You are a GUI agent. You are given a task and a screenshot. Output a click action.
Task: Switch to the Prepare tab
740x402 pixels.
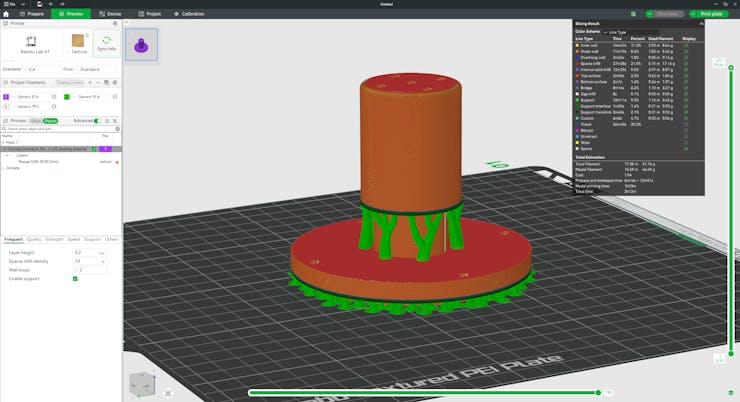pyautogui.click(x=32, y=14)
